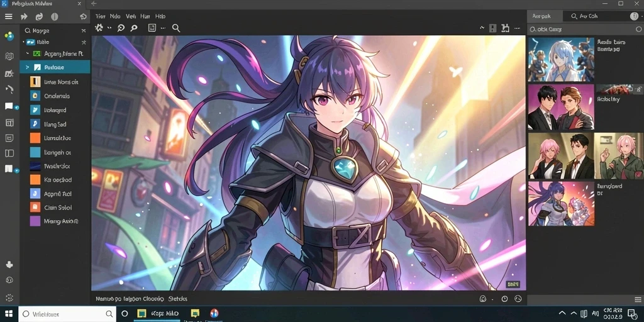The width and height of the screenshot is (644, 322).
Task: Select the square frame icon in viewer toolbar
Action: click(x=152, y=28)
